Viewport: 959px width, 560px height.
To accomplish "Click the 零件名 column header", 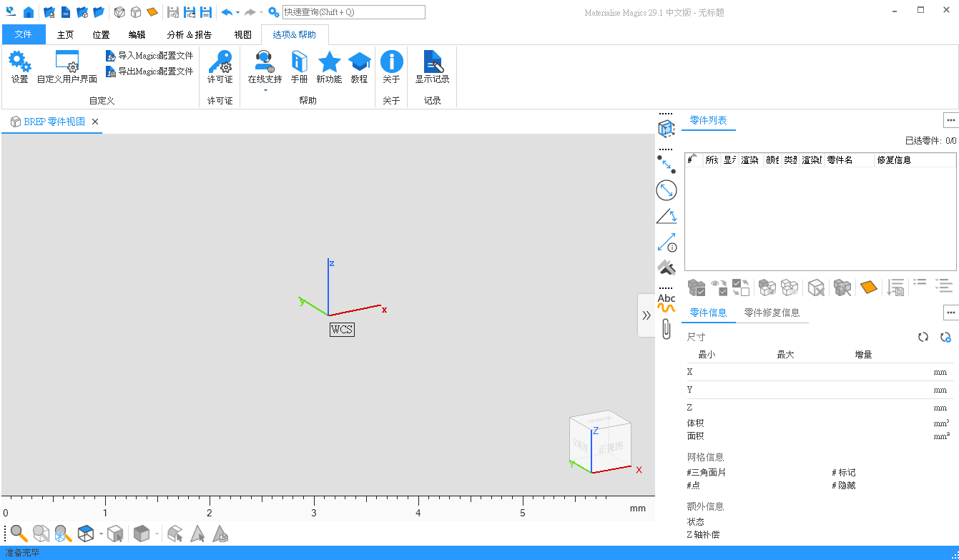I will 850,160.
